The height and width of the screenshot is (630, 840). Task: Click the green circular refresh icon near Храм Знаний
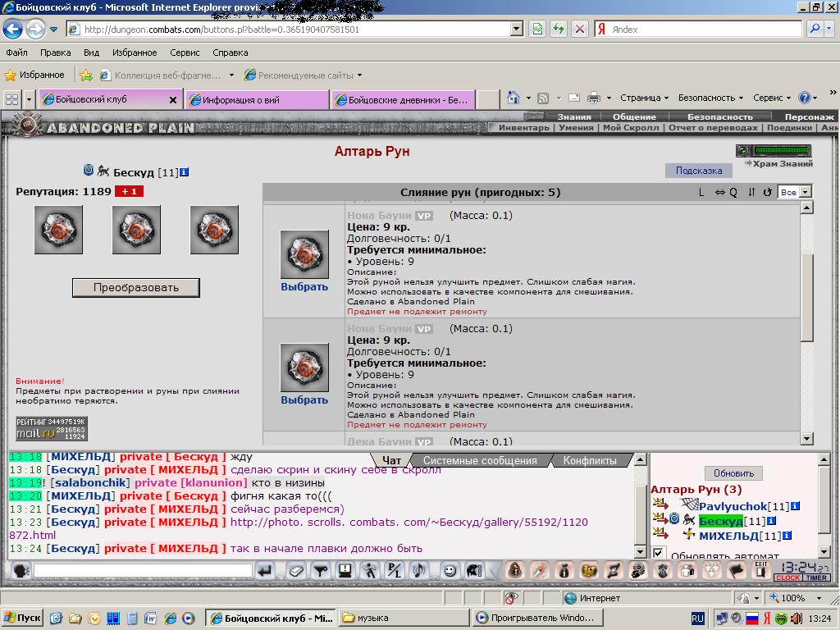pyautogui.click(x=742, y=151)
